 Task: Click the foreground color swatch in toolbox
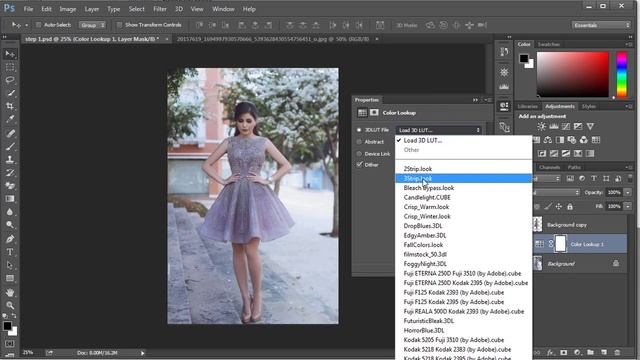pos(7,326)
